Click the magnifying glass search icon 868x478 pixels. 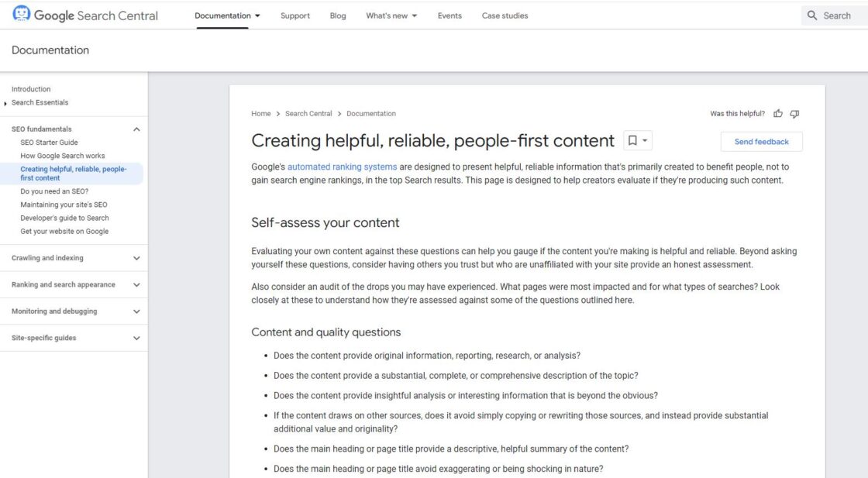tap(811, 15)
